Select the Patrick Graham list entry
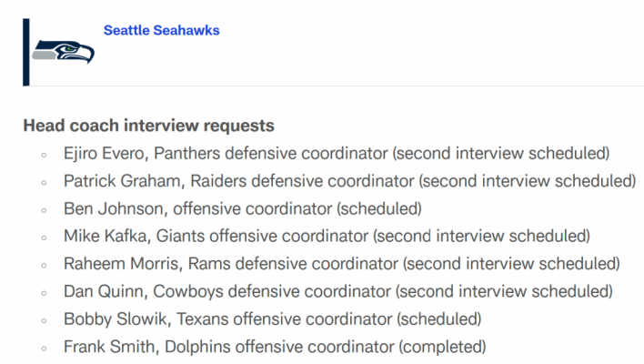This screenshot has width=644, height=364. click(350, 181)
